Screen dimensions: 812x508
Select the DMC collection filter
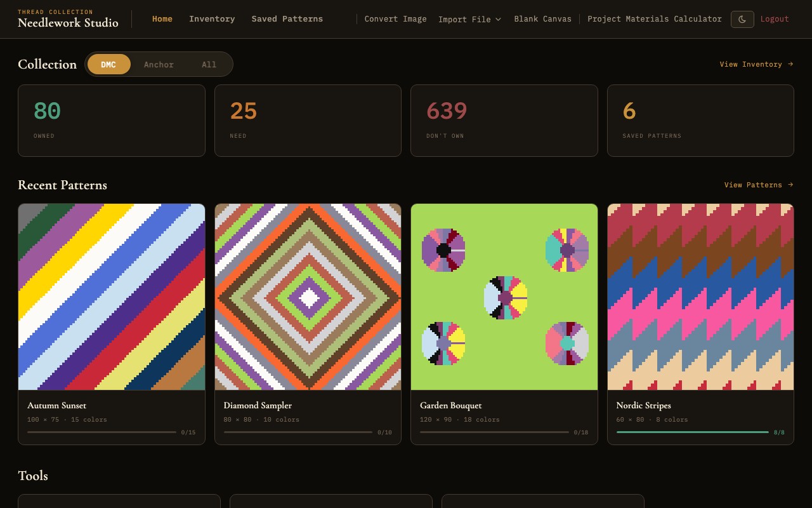[108, 64]
